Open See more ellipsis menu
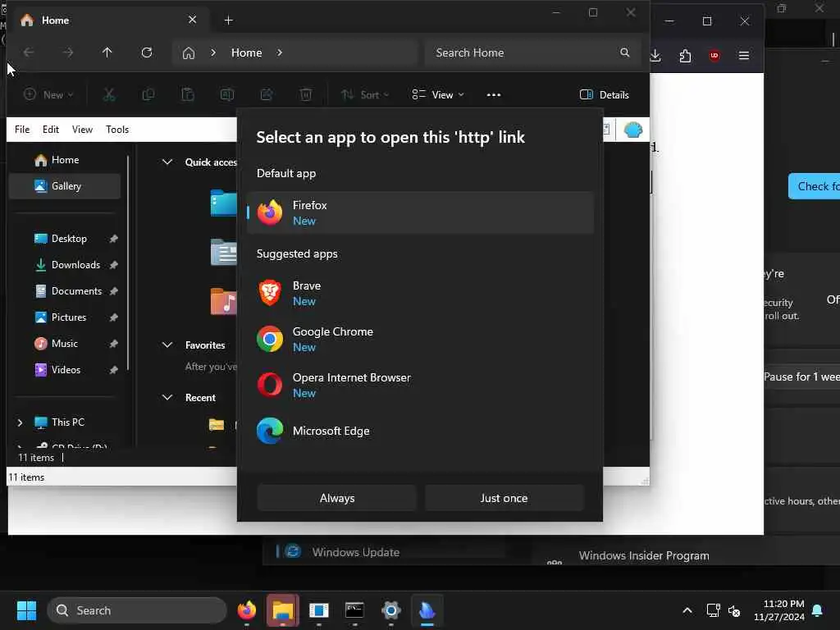The image size is (840, 630). [494, 95]
